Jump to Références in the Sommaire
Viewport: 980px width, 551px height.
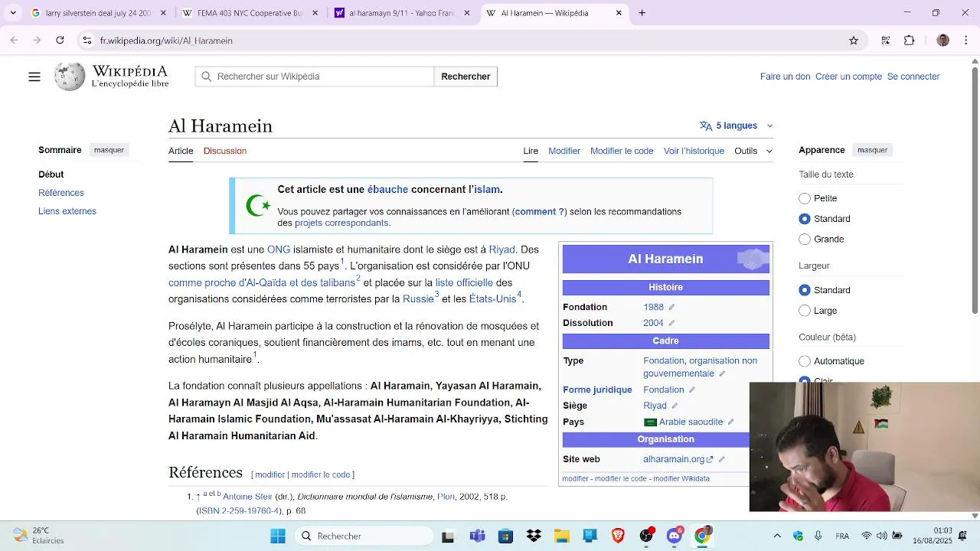(61, 193)
